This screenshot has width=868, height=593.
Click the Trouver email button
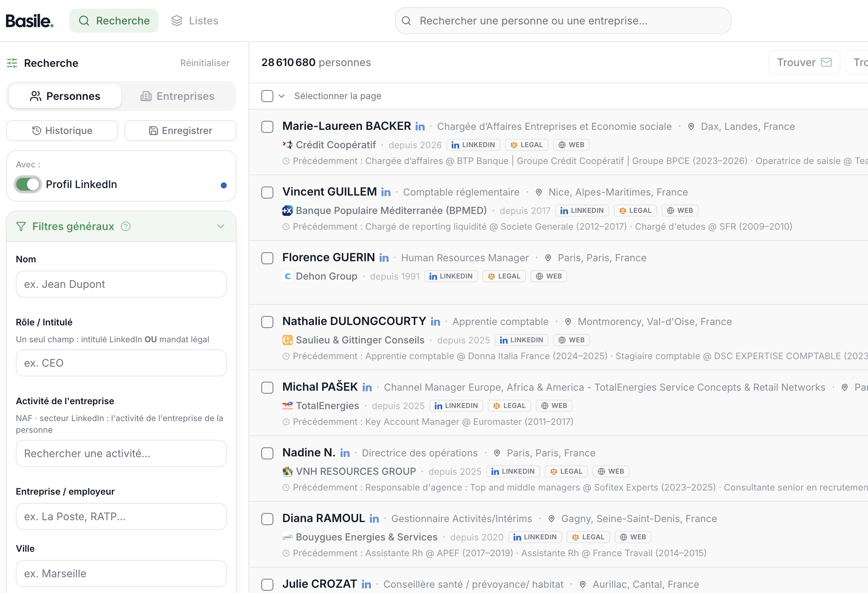pyautogui.click(x=804, y=62)
